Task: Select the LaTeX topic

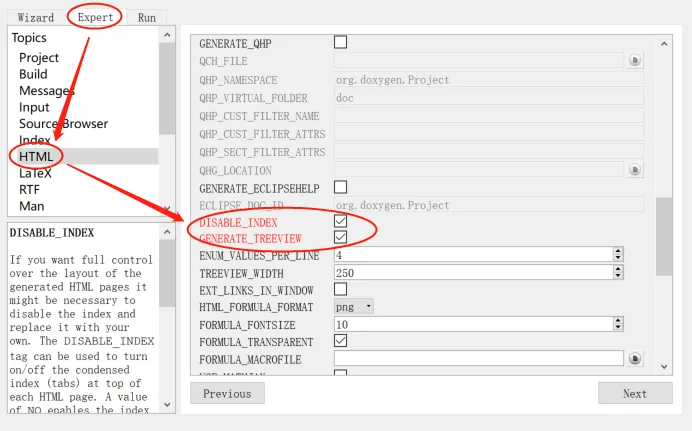Action: pyautogui.click(x=35, y=173)
